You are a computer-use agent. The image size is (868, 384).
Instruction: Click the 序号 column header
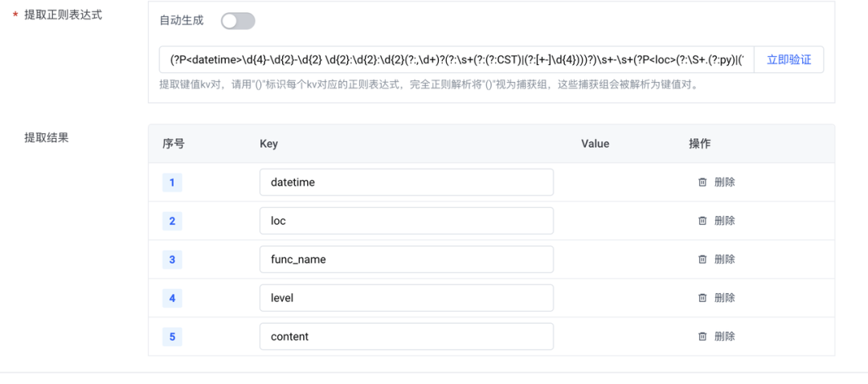(x=174, y=144)
